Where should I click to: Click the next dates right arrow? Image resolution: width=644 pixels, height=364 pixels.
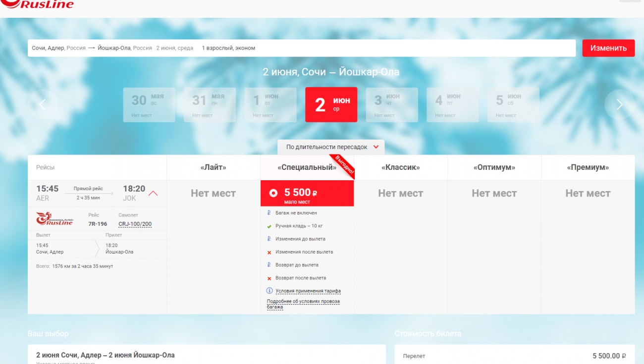pos(619,104)
